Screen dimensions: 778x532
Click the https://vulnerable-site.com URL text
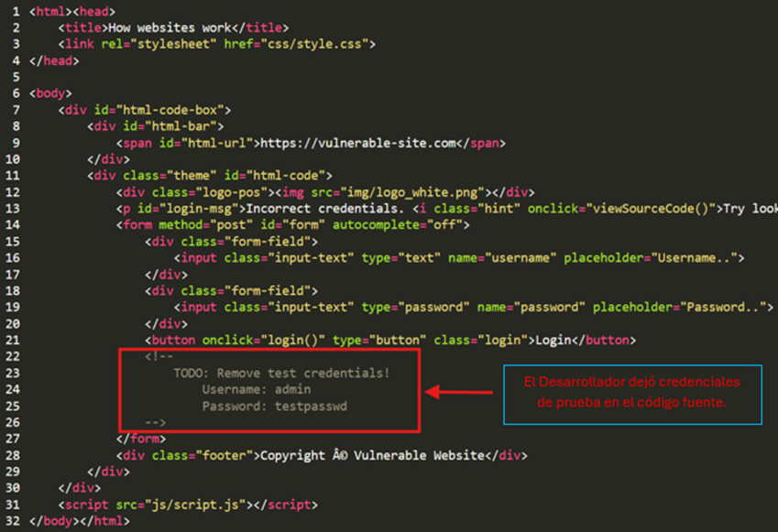pos(358,143)
